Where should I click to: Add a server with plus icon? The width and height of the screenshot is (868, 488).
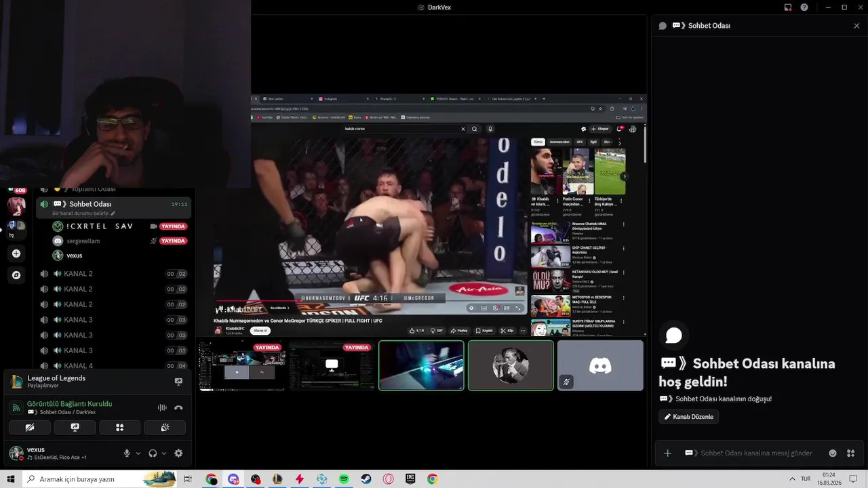point(16,253)
